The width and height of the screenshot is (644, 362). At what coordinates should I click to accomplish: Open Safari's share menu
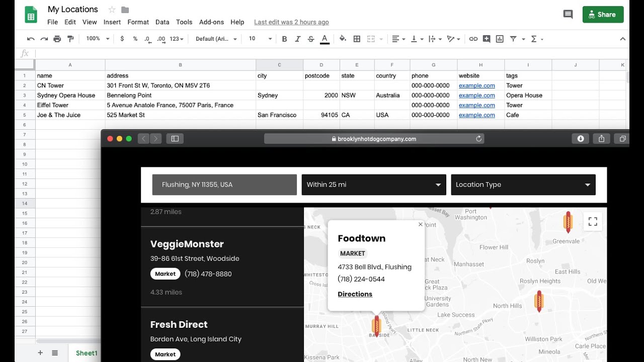601,139
